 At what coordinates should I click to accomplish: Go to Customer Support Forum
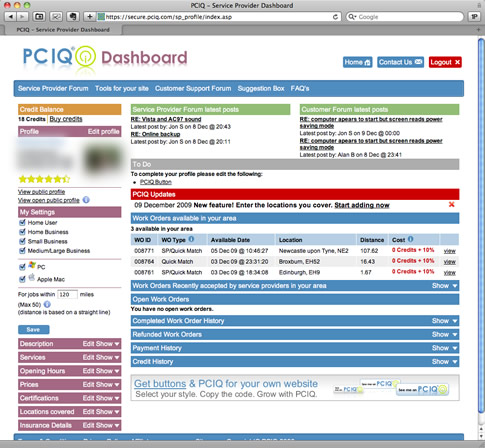pos(193,88)
